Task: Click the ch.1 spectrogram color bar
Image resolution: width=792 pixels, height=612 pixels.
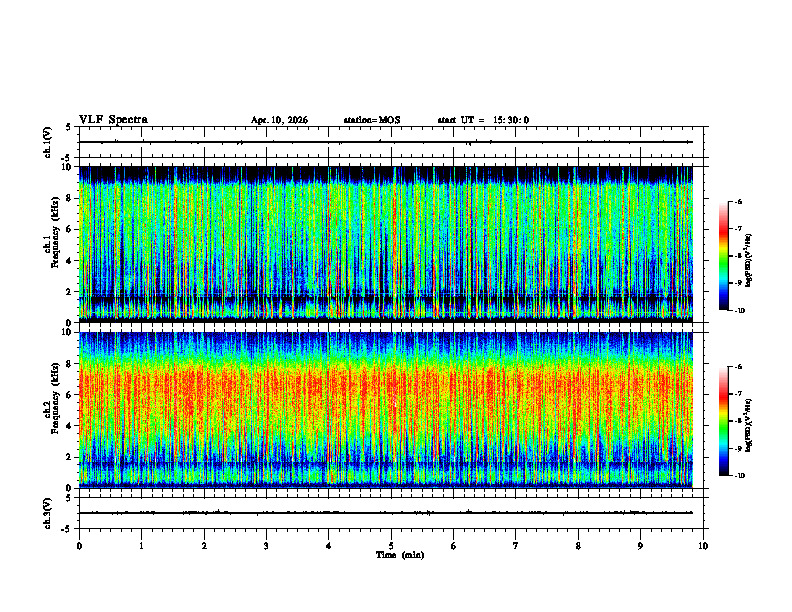Action: [x=723, y=256]
